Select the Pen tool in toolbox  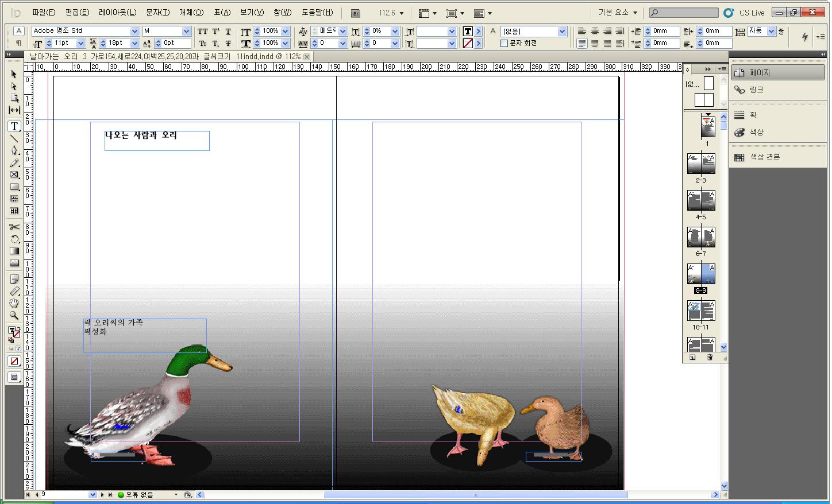coord(14,150)
